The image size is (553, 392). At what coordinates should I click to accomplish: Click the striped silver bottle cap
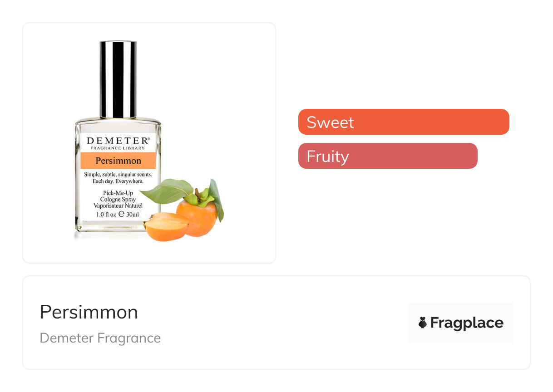(x=118, y=79)
